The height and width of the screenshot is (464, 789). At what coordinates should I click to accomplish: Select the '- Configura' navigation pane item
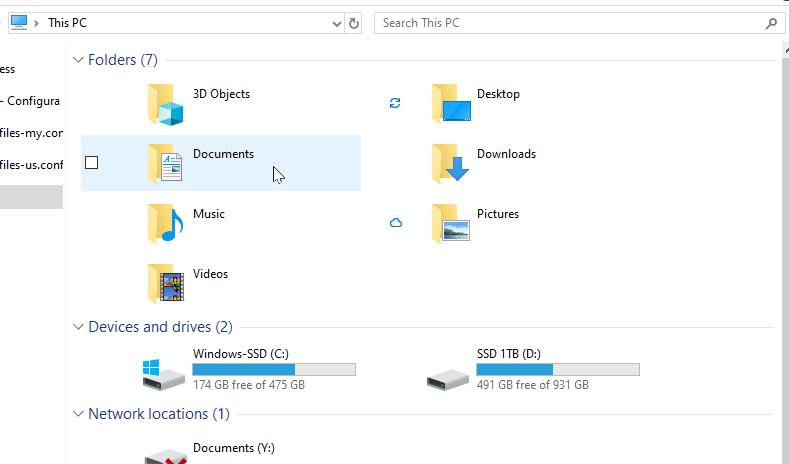point(31,101)
